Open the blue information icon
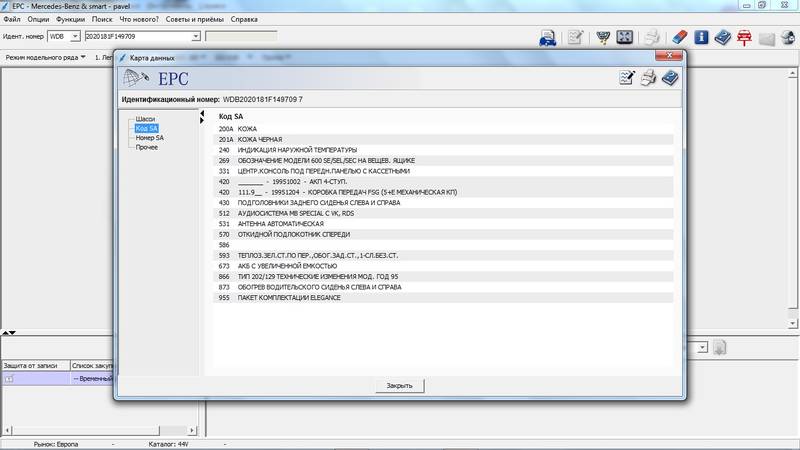Screen dimensions: 800x450 (x=700, y=38)
